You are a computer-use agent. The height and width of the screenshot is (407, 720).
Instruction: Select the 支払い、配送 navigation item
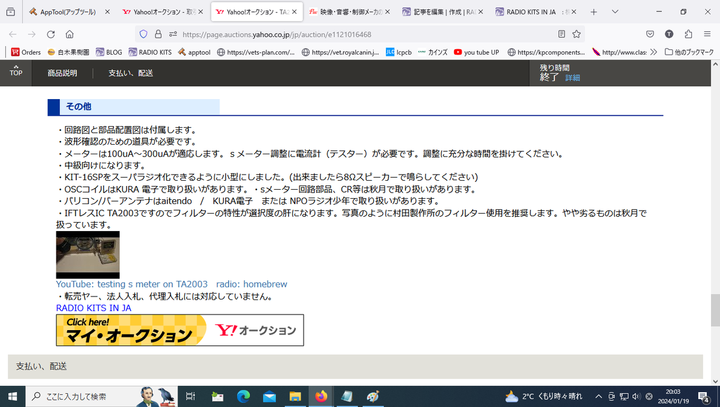[x=130, y=73]
